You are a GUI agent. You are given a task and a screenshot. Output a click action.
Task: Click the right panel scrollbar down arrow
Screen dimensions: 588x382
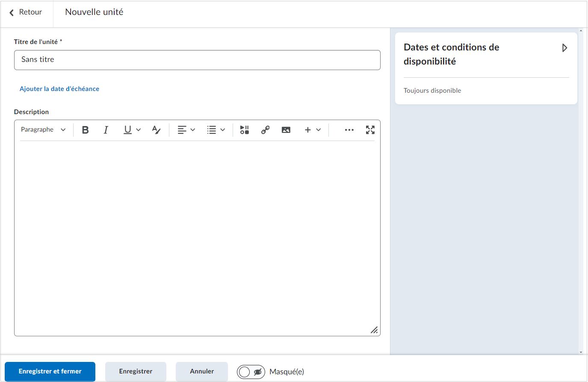click(x=581, y=352)
